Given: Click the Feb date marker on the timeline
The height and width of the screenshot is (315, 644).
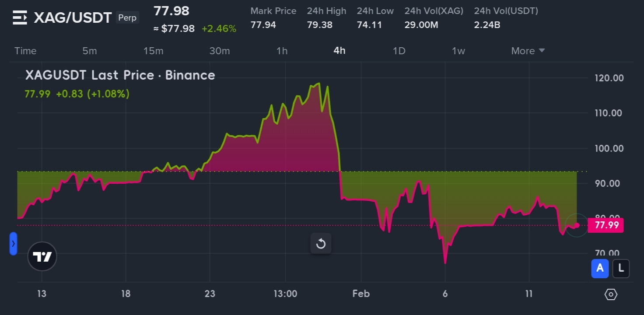Looking at the screenshot, I should [x=361, y=294].
